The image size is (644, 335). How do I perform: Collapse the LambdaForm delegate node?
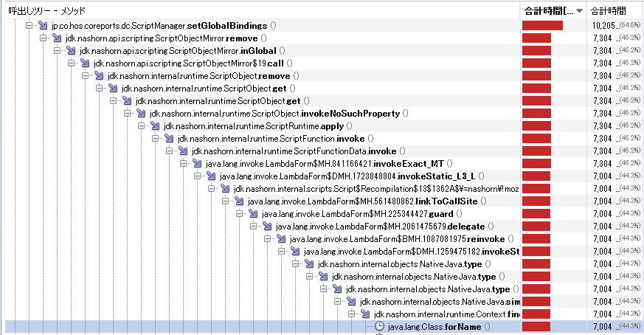tap(254, 226)
